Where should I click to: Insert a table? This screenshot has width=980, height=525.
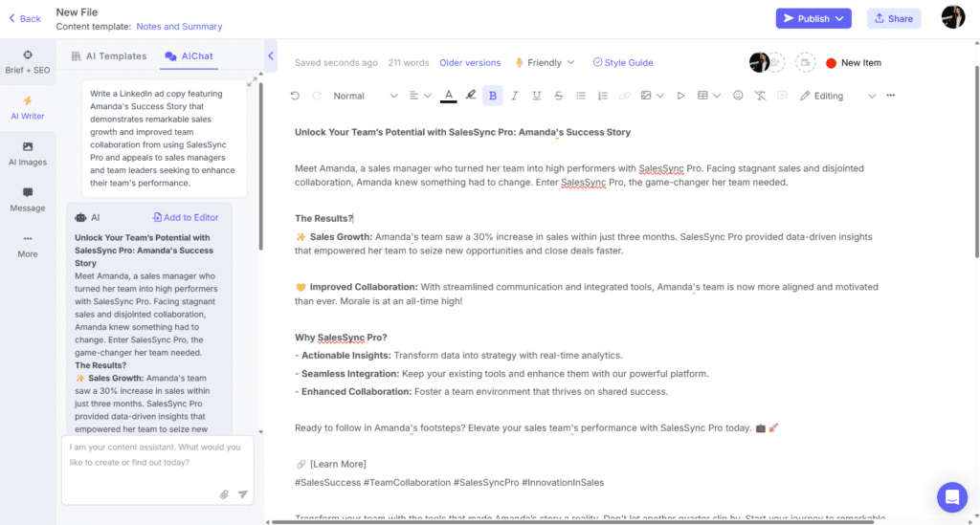pyautogui.click(x=702, y=96)
